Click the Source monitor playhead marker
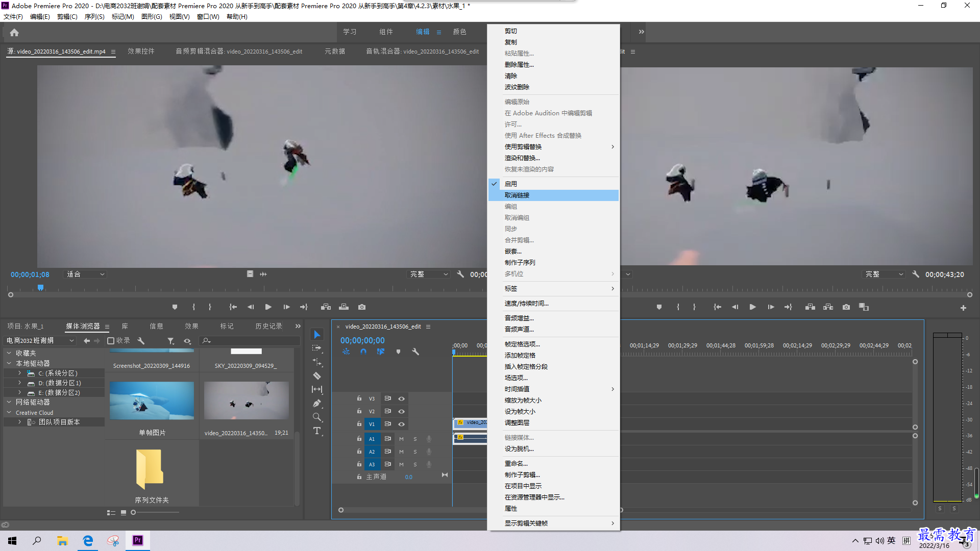 (x=40, y=288)
